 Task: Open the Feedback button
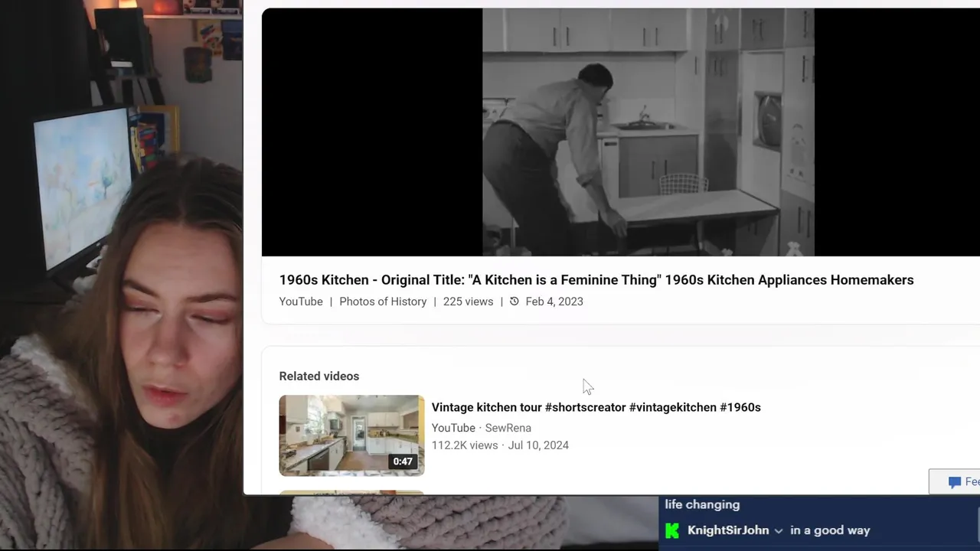point(955,481)
